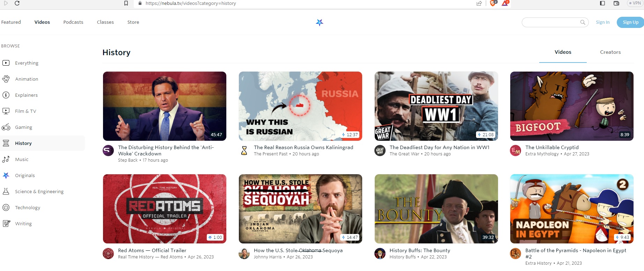
Task: Open the Why This Is Russian thumbnail
Action: pos(300,106)
